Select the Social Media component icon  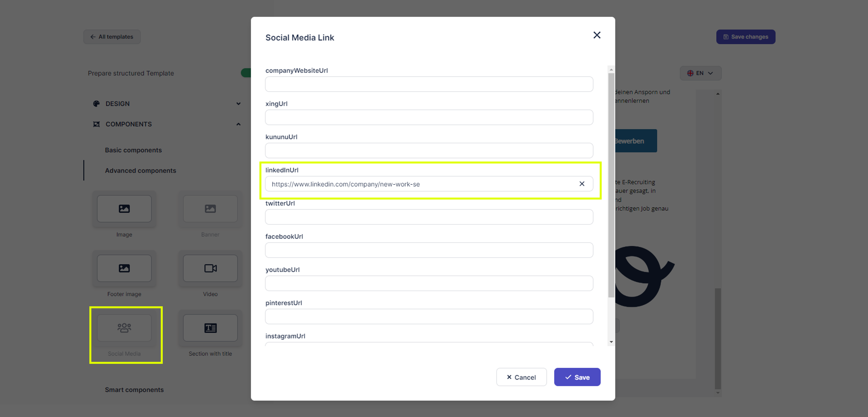click(x=124, y=328)
